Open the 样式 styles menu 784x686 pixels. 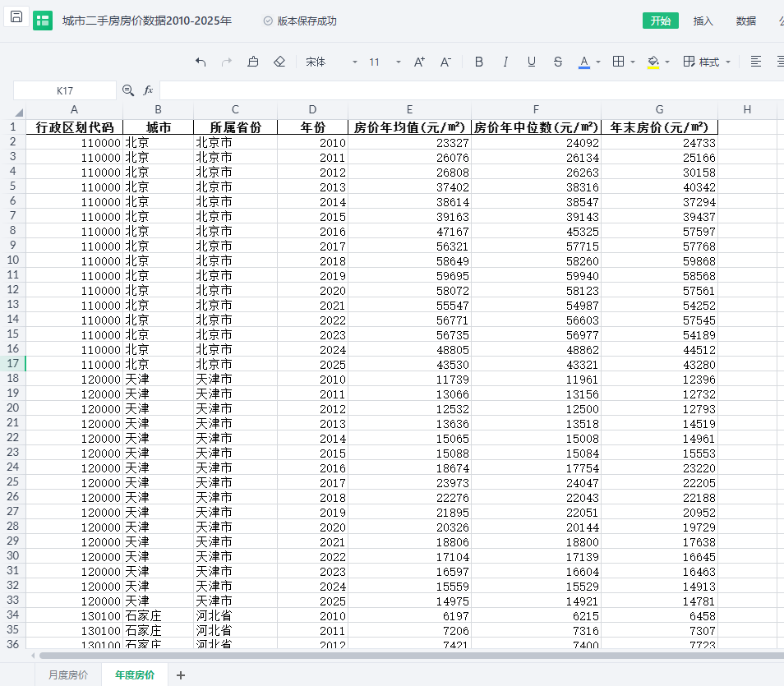[707, 62]
